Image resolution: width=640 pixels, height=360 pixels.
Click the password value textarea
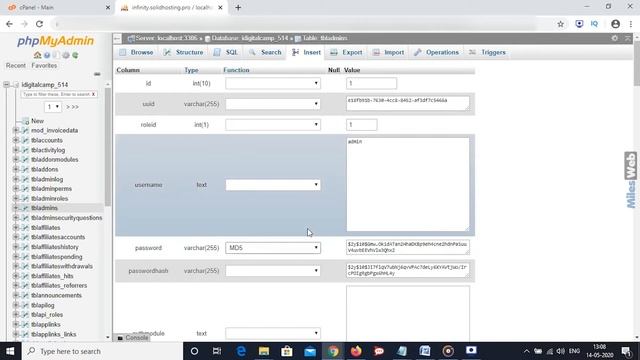coord(408,247)
